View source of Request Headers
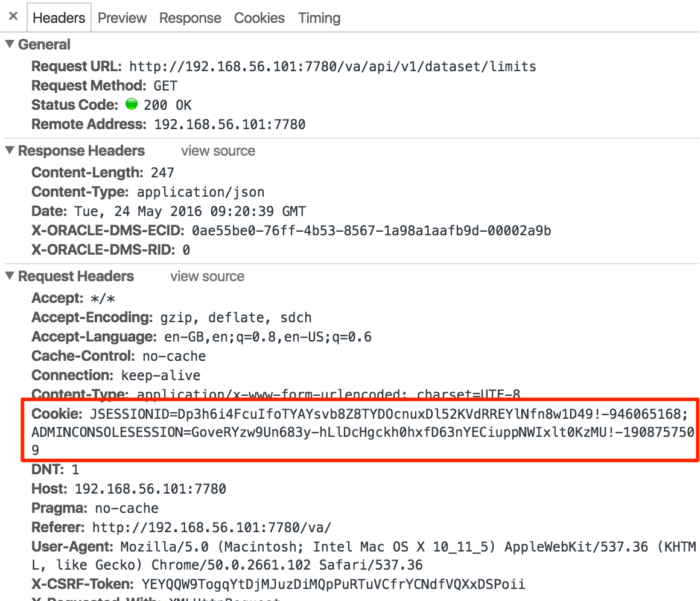 tap(207, 276)
